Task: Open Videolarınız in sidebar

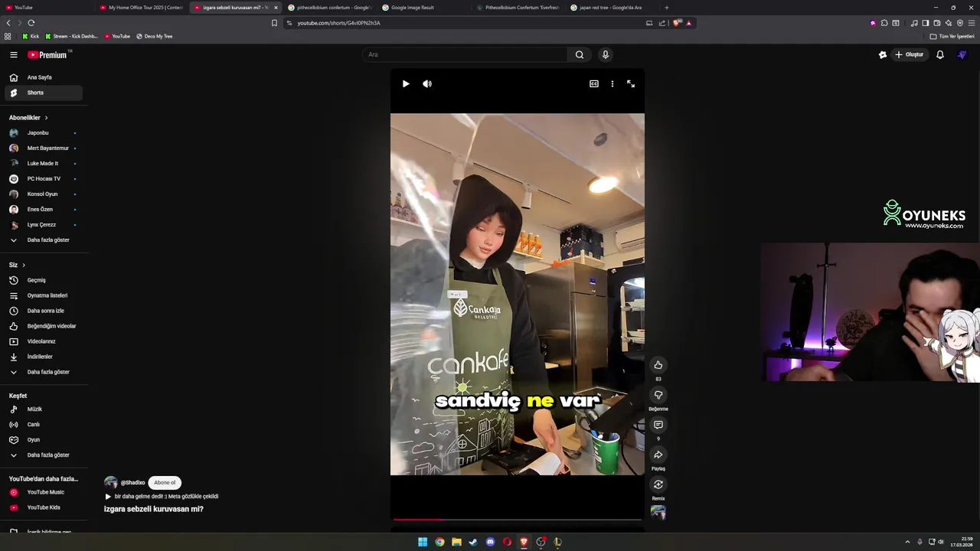Action: click(x=44, y=341)
